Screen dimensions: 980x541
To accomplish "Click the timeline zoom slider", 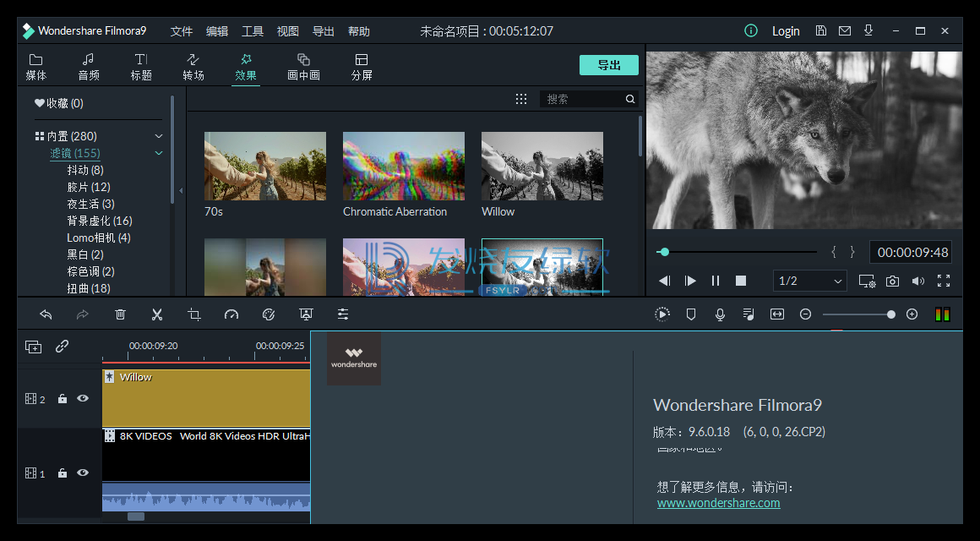I will pyautogui.click(x=858, y=314).
